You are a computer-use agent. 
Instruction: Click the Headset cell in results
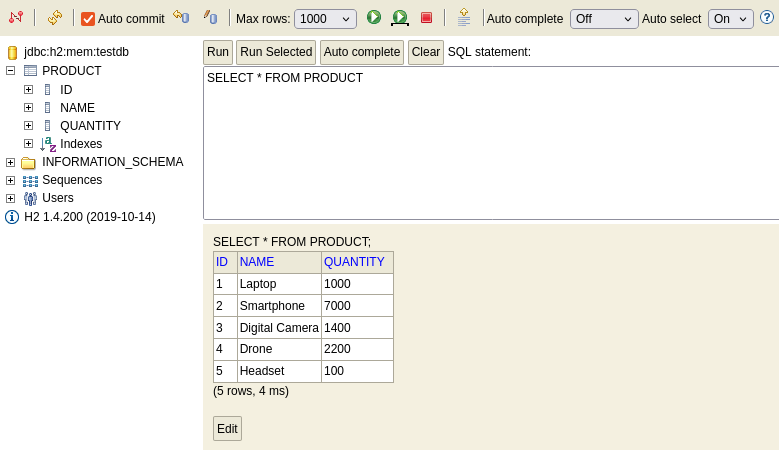coord(279,371)
